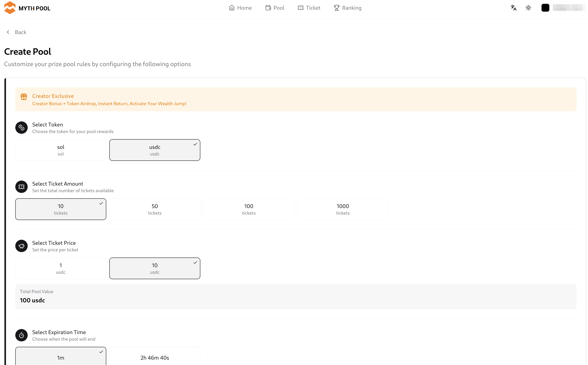Screen dimensions: 588x365
Task: Click the Total Pool Value label
Action: (37, 291)
